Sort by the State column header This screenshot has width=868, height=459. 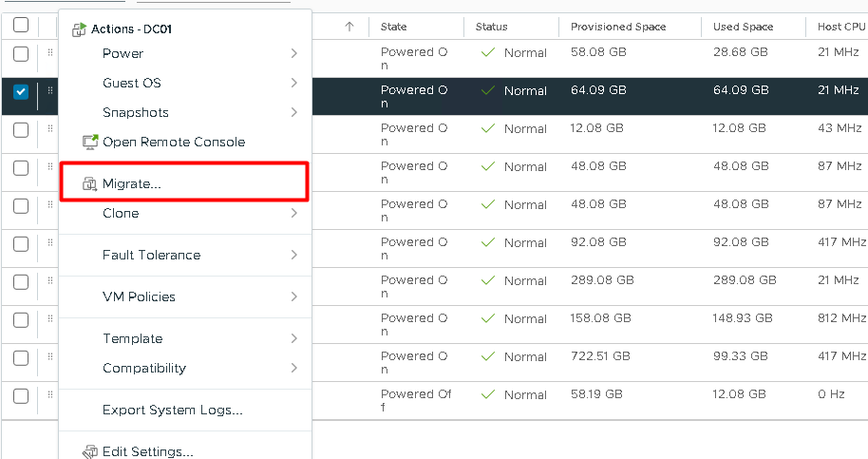pyautogui.click(x=393, y=27)
